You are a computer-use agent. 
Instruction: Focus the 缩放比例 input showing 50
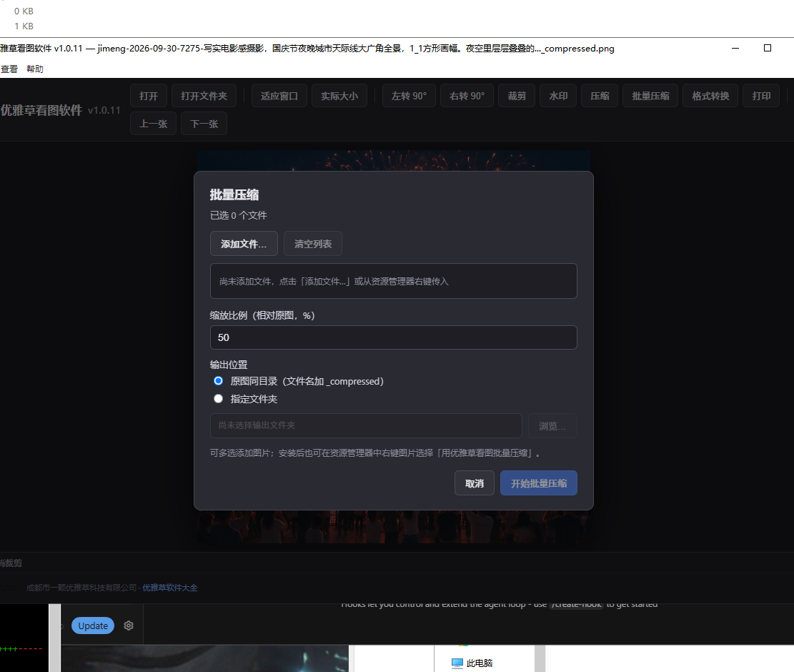[x=394, y=337]
